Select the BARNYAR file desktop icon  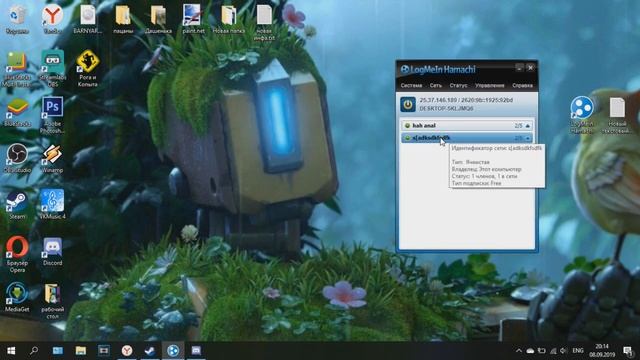[87, 19]
